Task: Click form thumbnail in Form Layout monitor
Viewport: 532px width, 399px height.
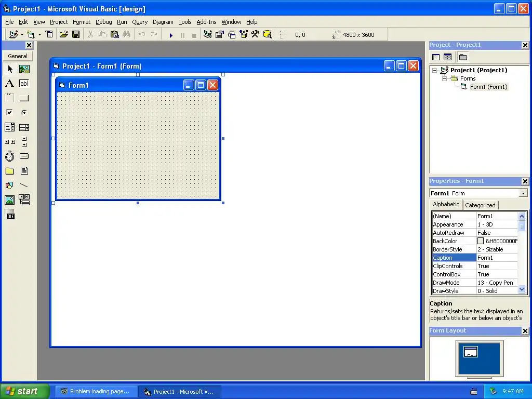Action: [x=471, y=352]
